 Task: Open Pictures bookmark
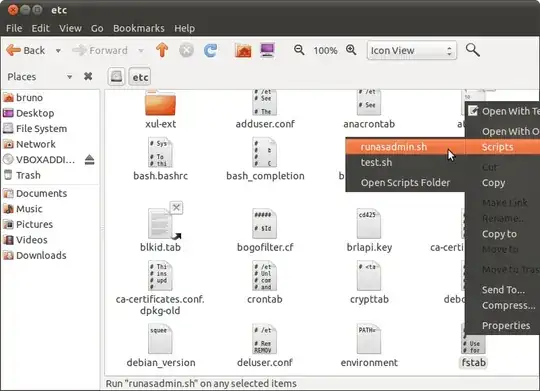(x=50, y=224)
